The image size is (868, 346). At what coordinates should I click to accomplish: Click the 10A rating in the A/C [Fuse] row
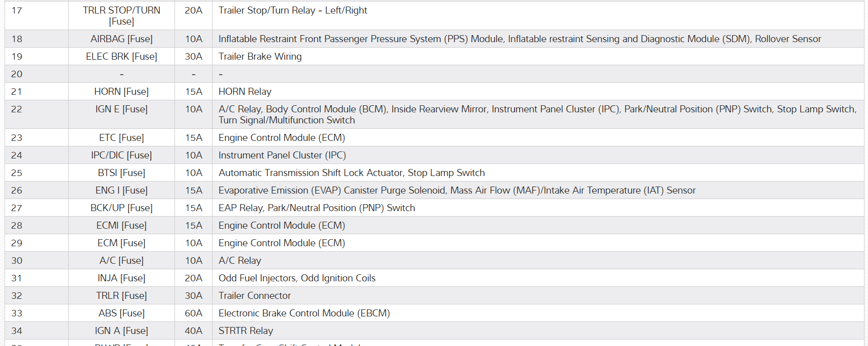pyautogui.click(x=194, y=261)
